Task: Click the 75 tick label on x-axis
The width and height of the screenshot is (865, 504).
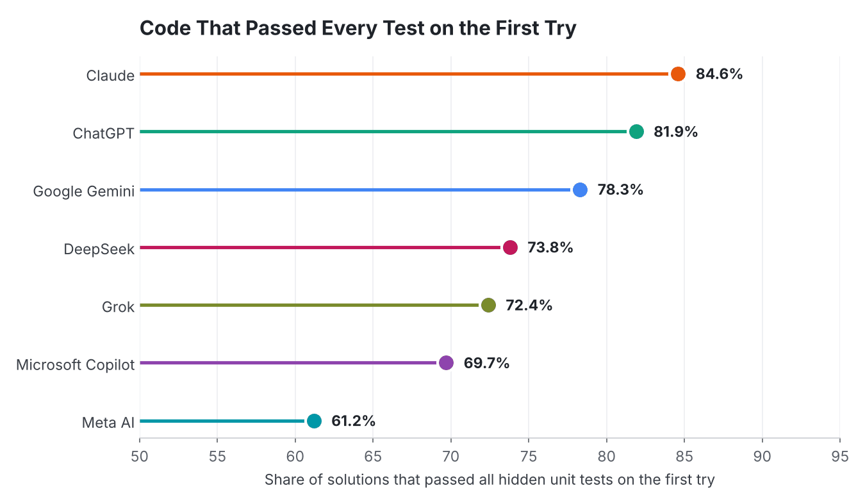Action: click(x=529, y=457)
